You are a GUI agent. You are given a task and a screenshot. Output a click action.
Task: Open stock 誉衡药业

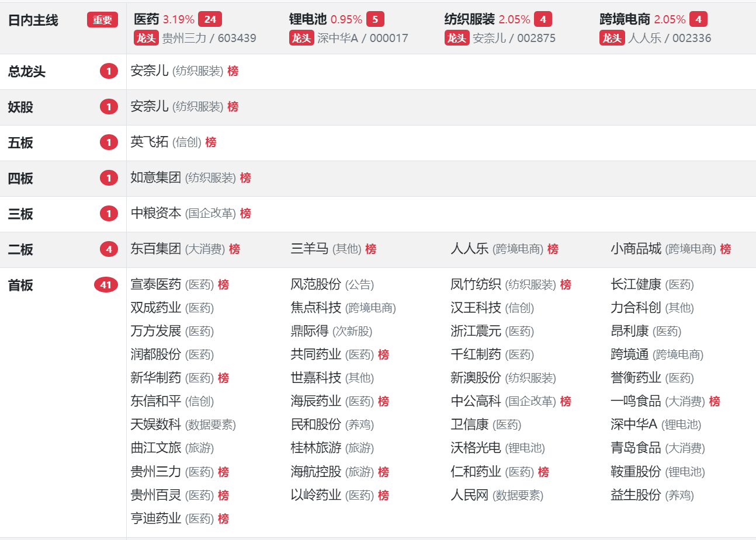tap(636, 378)
